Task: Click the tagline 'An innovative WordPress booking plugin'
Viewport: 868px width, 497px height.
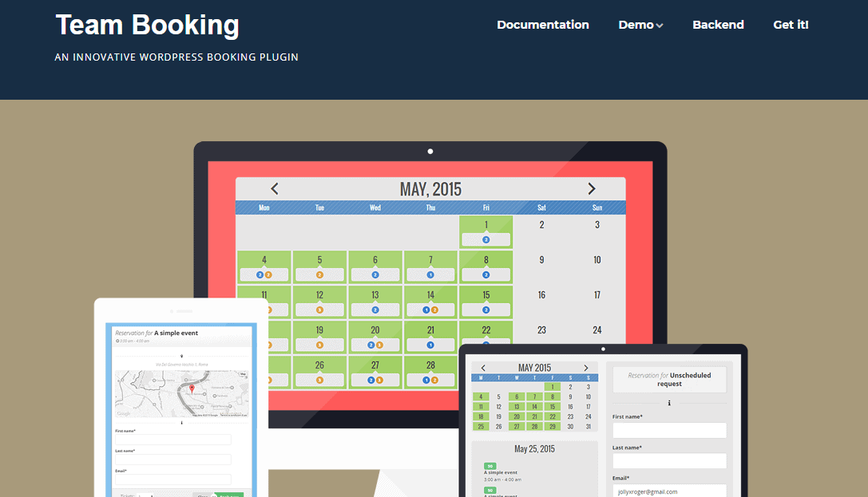Action: pyautogui.click(x=176, y=57)
